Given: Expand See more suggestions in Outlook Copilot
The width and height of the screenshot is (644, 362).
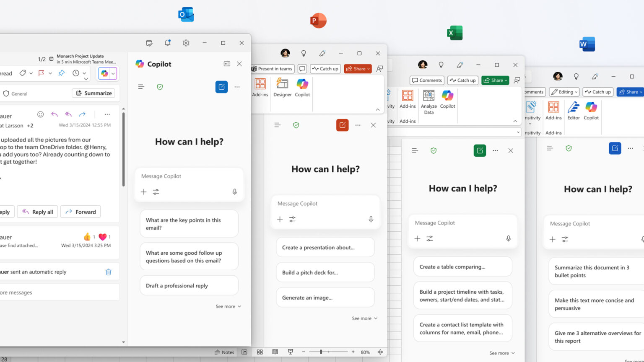Looking at the screenshot, I should click(x=228, y=307).
